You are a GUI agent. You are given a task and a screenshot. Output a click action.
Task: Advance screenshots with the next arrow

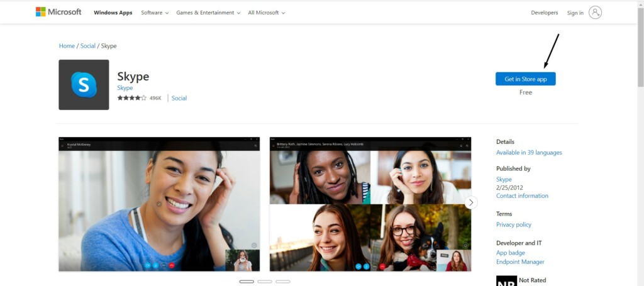[x=471, y=202]
